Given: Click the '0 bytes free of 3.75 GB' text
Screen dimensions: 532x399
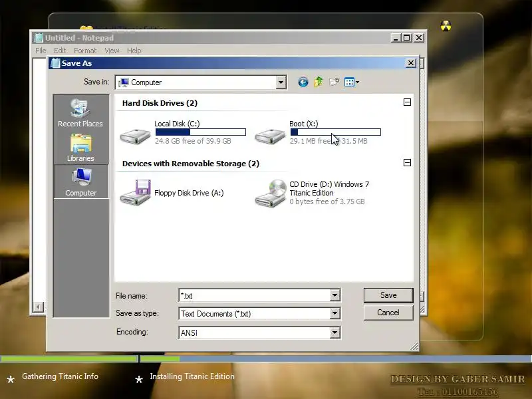Looking at the screenshot, I should click(x=327, y=201).
